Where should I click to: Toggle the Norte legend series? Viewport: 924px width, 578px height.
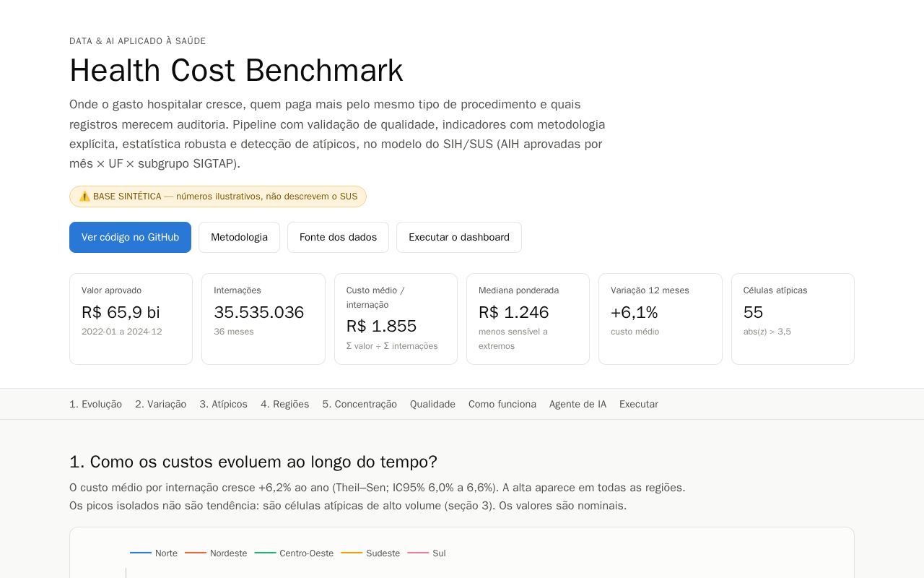154,553
